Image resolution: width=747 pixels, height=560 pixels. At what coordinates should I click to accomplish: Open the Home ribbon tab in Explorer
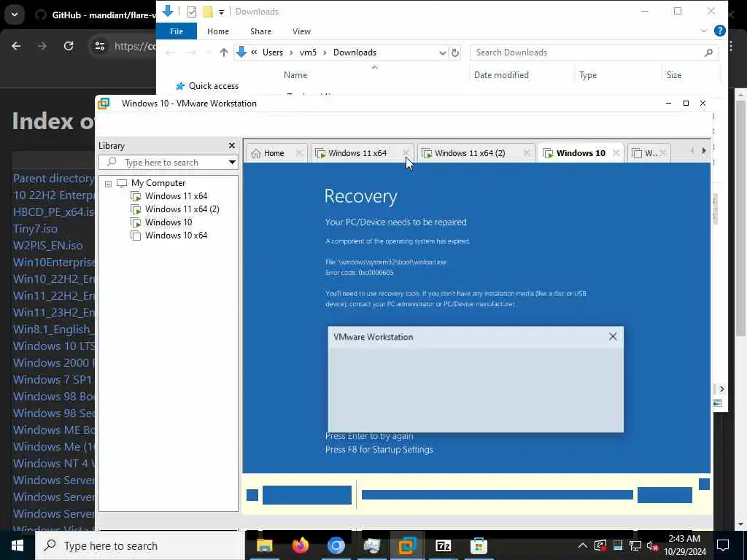coord(217,31)
